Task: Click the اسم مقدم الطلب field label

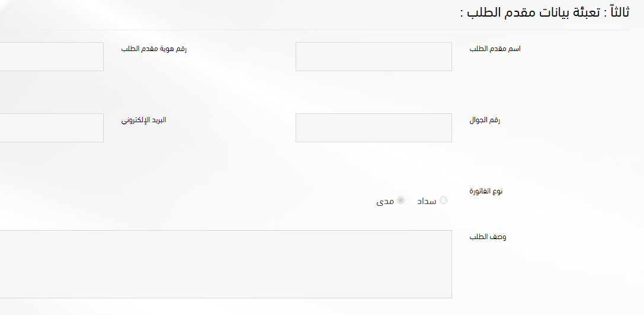Action: click(495, 49)
